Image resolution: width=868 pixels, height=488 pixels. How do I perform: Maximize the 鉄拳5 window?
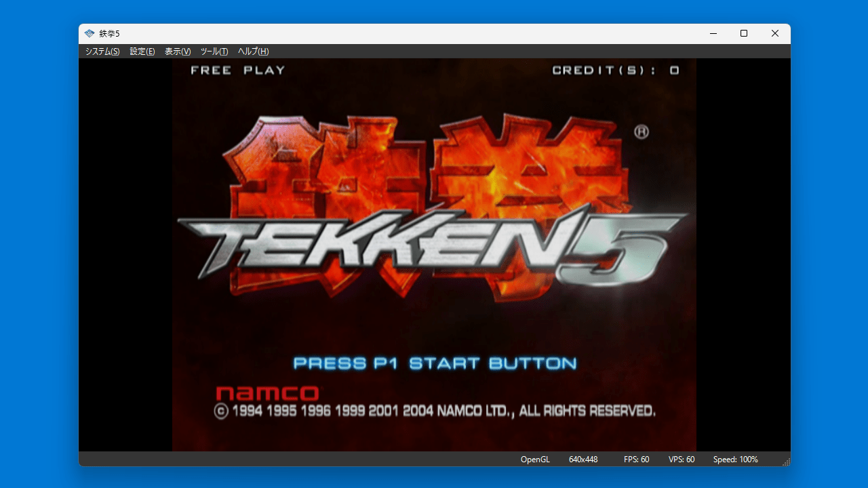click(x=744, y=33)
